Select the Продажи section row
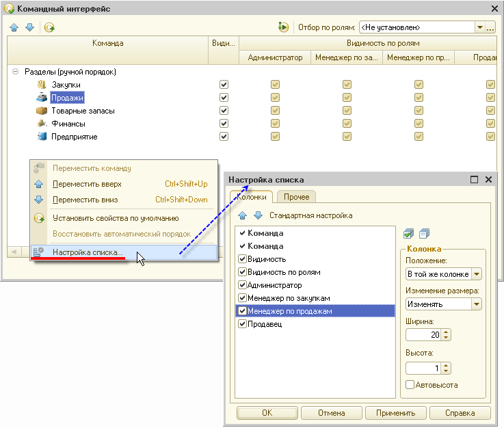The width and height of the screenshot is (504, 428). pyautogui.click(x=68, y=98)
